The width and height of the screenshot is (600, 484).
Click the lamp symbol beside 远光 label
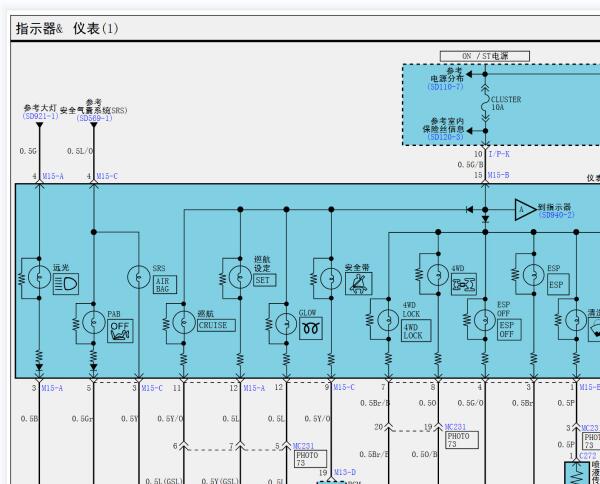click(39, 277)
